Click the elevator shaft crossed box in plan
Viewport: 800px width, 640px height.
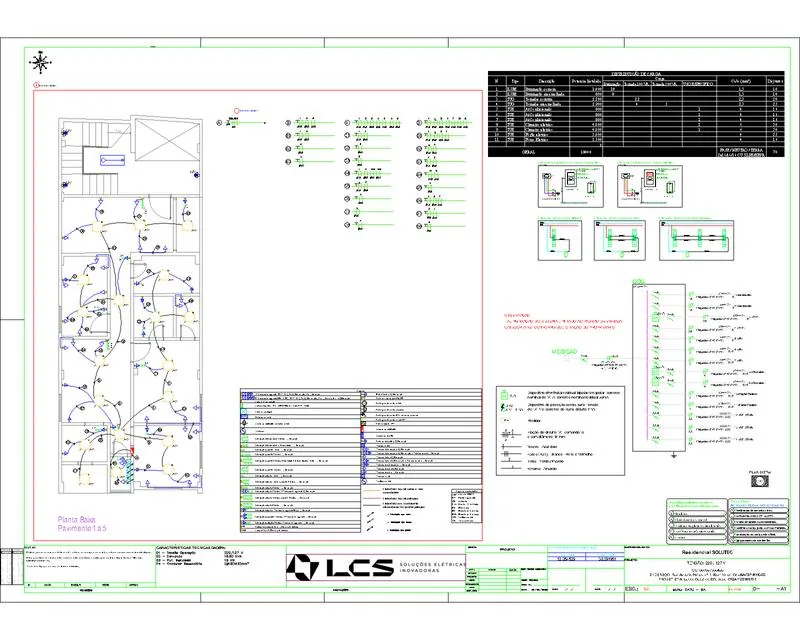166,139
